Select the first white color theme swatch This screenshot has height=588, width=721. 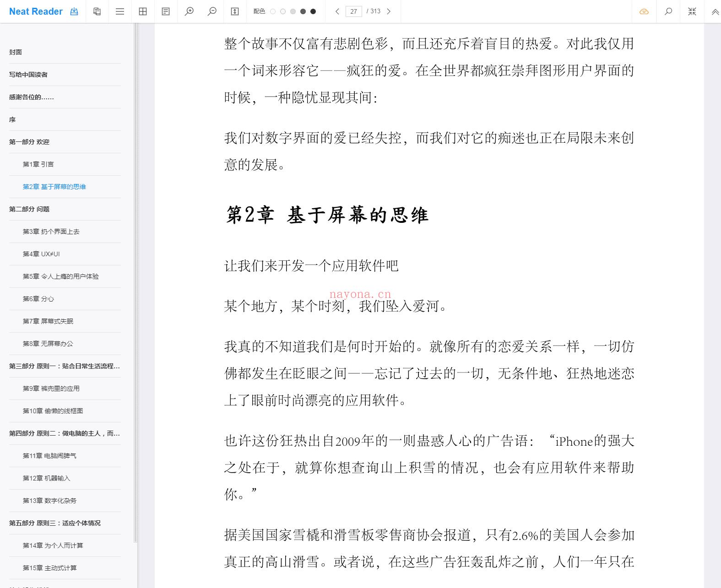point(273,11)
